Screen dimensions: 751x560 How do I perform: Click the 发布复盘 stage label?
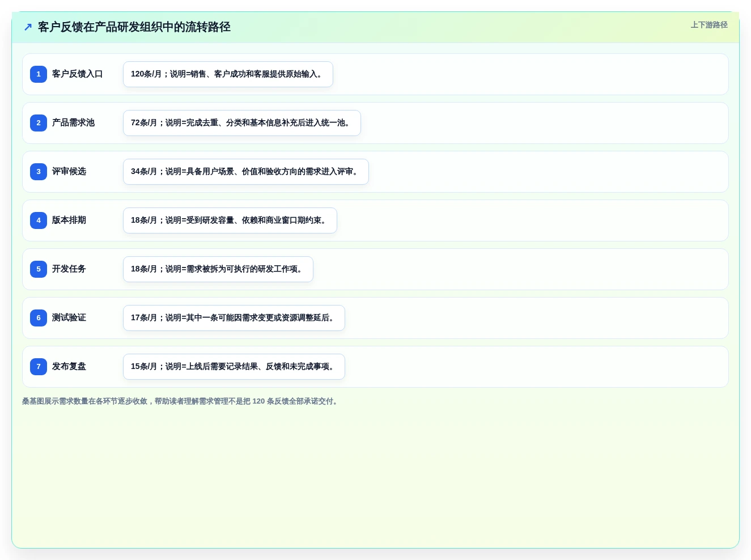(x=69, y=367)
